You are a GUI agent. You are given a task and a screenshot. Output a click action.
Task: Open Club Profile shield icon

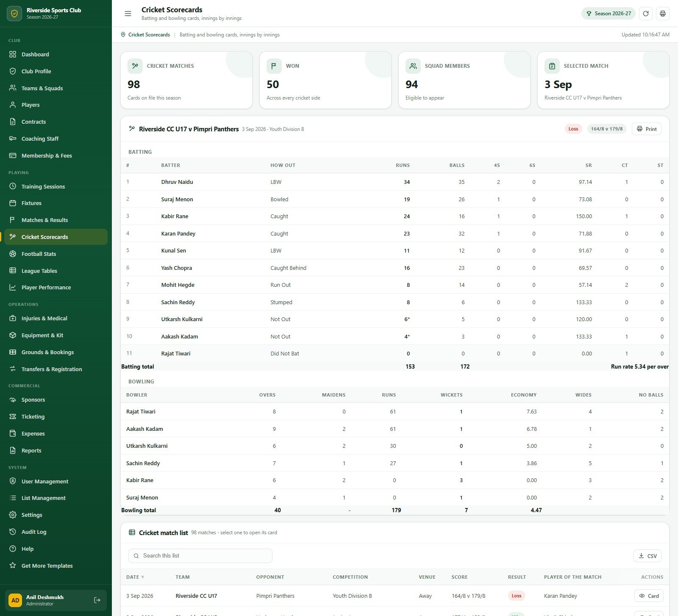click(13, 71)
